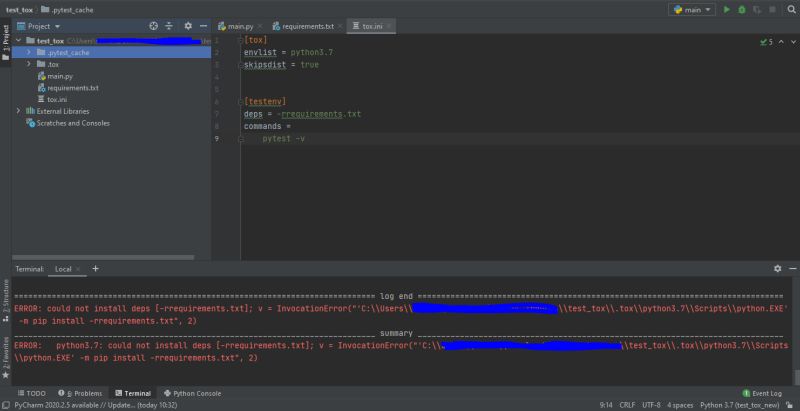Click .pytest_cache breadcrumb in navigation bar
Screen dimensions: 800x411
click(x=67, y=10)
